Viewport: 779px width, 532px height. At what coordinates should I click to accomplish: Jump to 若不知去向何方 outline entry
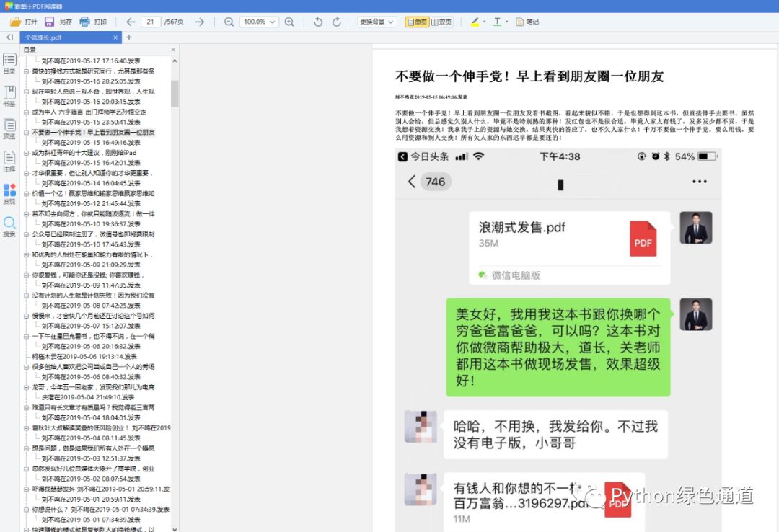coord(93,213)
